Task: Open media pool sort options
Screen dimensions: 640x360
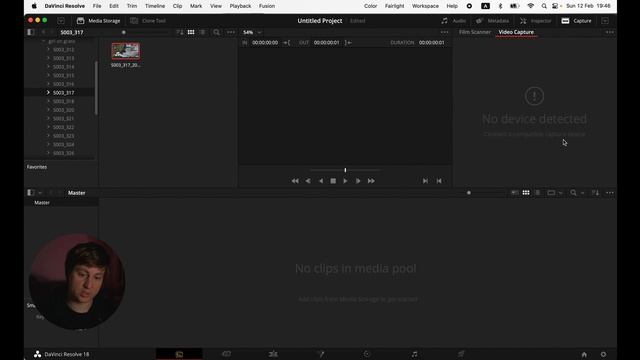Action: click(596, 193)
